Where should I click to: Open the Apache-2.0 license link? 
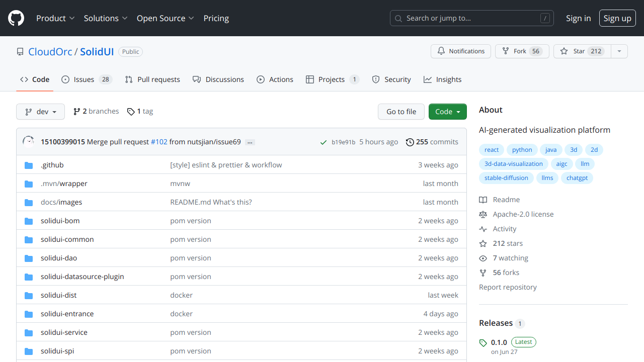[x=516, y=214]
